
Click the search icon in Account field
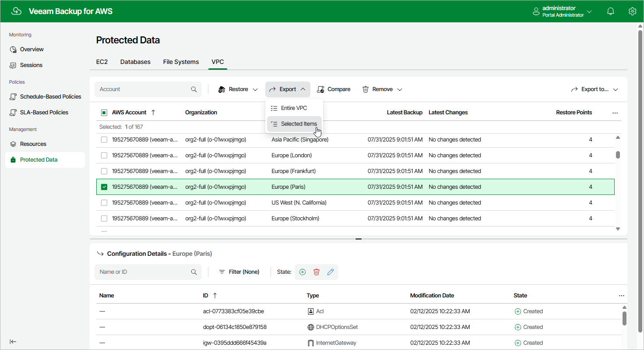pyautogui.click(x=194, y=89)
